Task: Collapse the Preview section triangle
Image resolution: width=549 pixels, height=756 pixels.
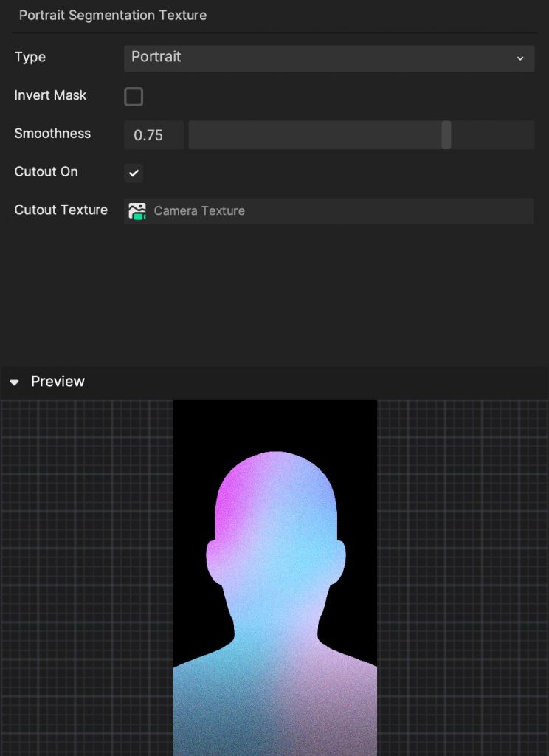Action: [x=15, y=382]
